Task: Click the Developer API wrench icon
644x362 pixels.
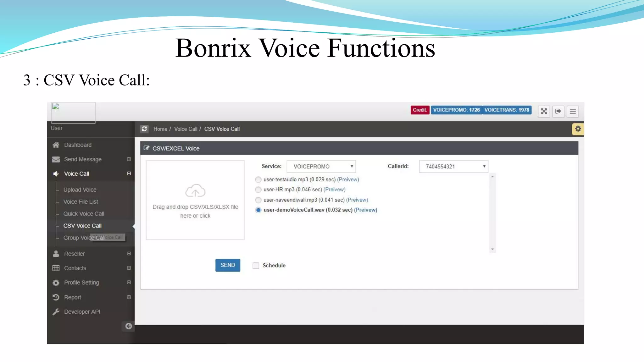Action: [x=56, y=312]
